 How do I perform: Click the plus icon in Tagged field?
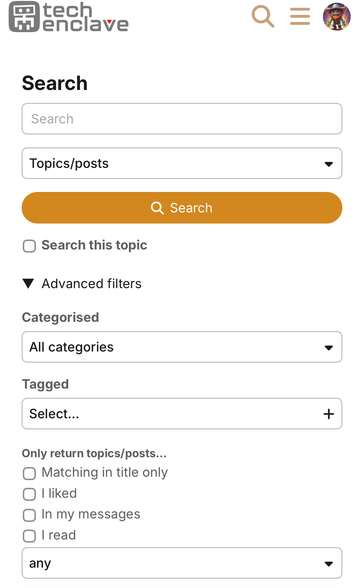pyautogui.click(x=329, y=414)
